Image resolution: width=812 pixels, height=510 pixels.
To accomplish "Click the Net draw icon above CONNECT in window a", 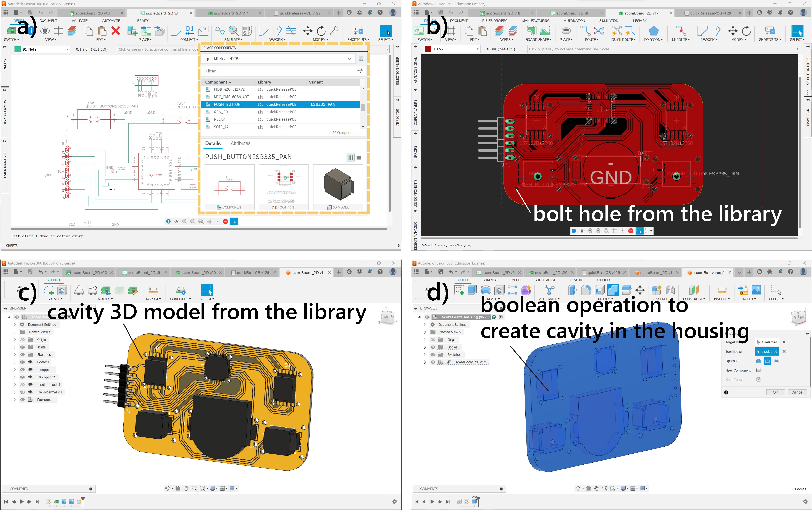I will [x=176, y=31].
